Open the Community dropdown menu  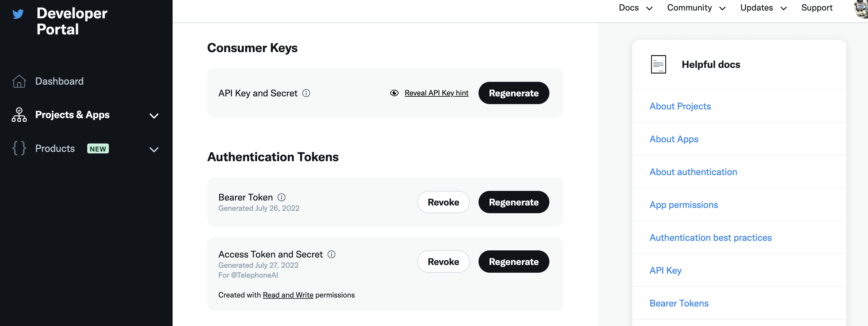696,8
